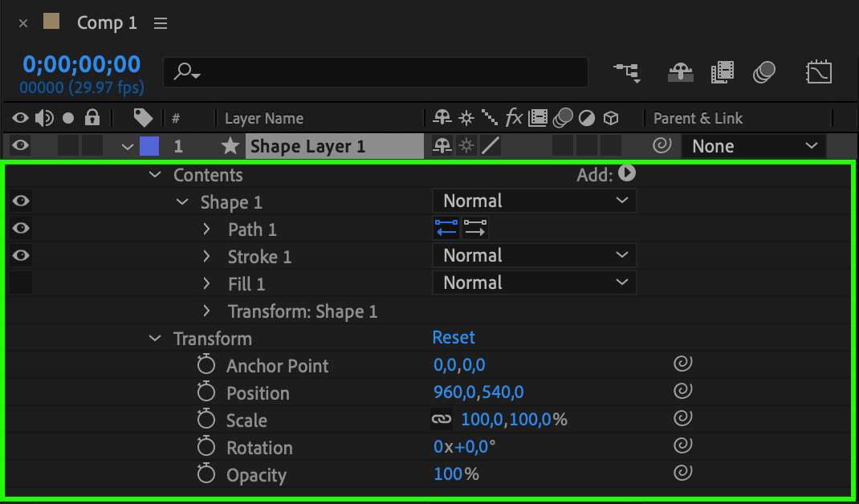Click the Add shape content button
This screenshot has width=859, height=504.
[627, 173]
